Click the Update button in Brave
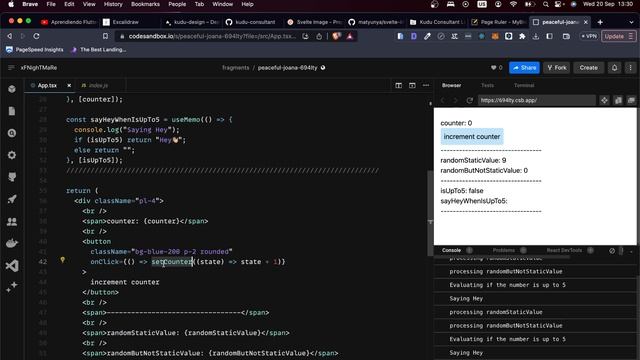 618,36
